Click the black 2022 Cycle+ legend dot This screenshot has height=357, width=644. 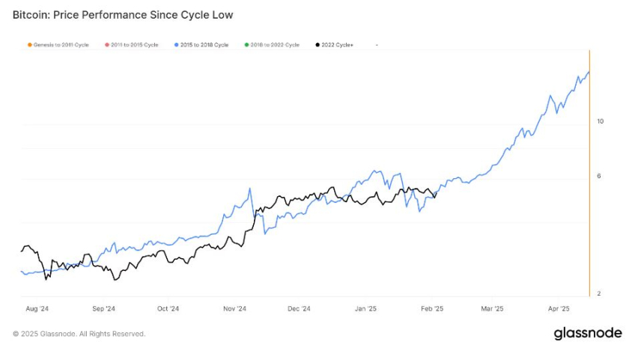click(318, 45)
